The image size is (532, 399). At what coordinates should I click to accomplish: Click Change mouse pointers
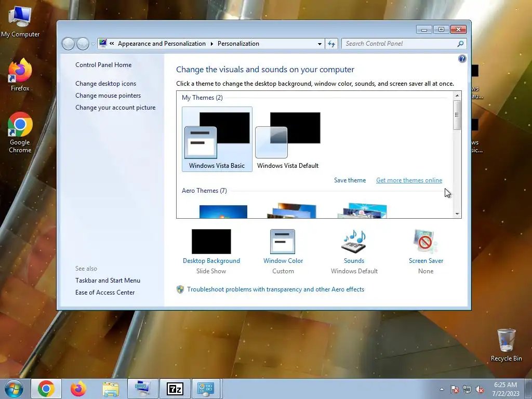[x=108, y=96]
